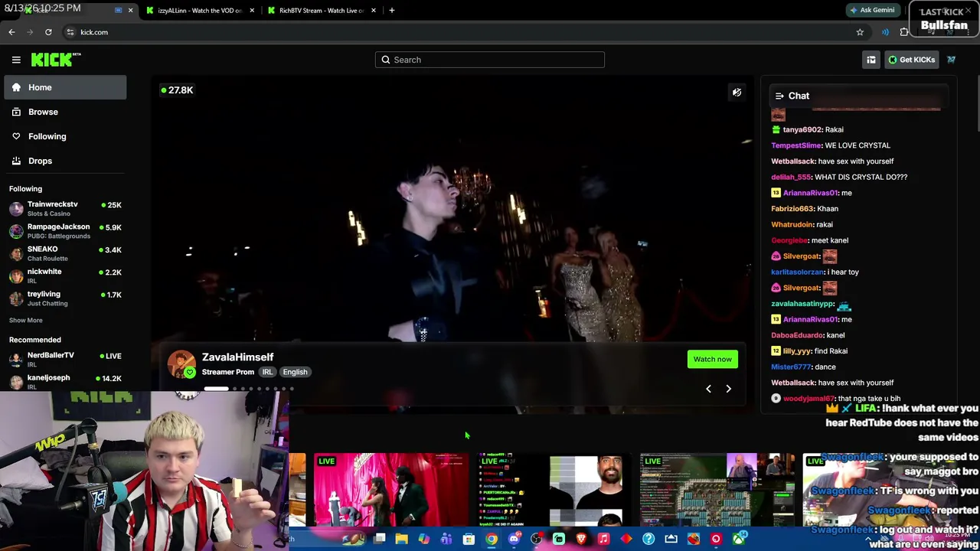Close the izzyALLinn browser tab
Image resolution: width=980 pixels, height=551 pixels.
click(252, 11)
